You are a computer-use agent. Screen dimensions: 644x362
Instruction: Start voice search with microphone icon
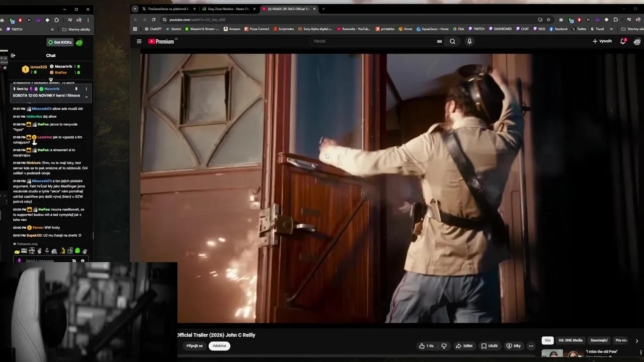(x=469, y=41)
